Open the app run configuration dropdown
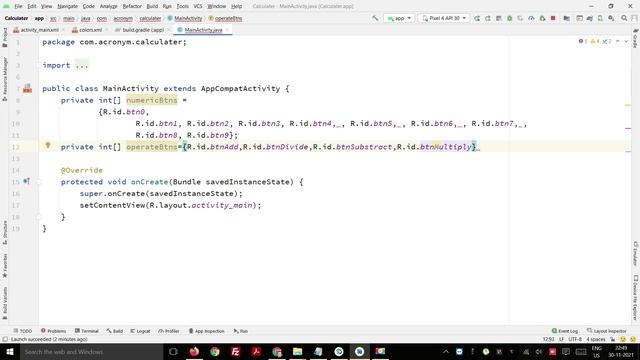640x360 pixels. pos(399,18)
